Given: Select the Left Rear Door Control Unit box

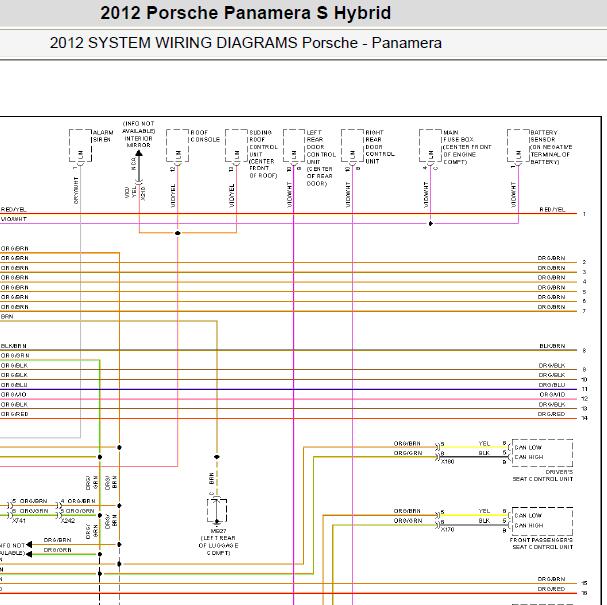Looking at the screenshot, I should (294, 146).
